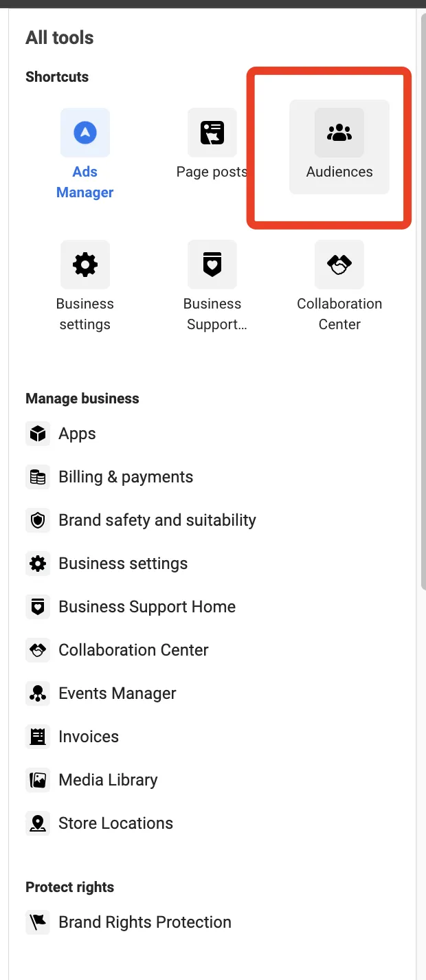
Task: Select the Audiences shortcut icon
Action: point(339,133)
